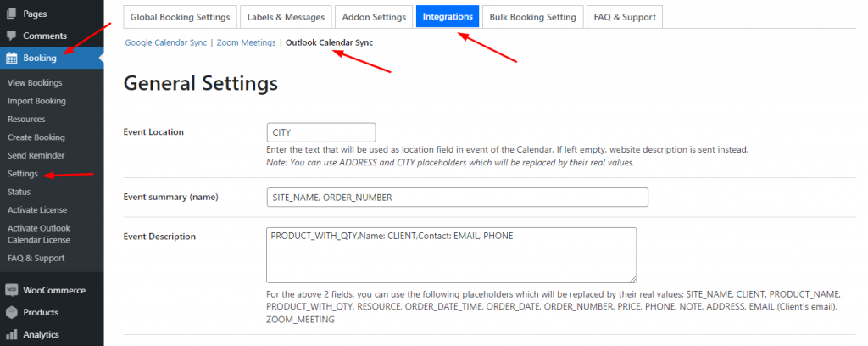The image size is (868, 346).
Task: Select the Integrations tab
Action: [448, 17]
